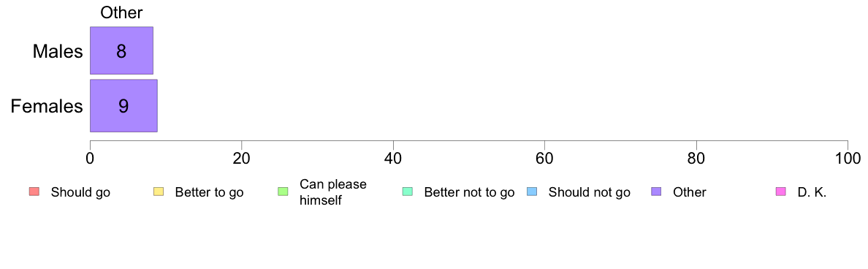Click the 20 axis tick label
The height and width of the screenshot is (269, 868).
click(242, 158)
